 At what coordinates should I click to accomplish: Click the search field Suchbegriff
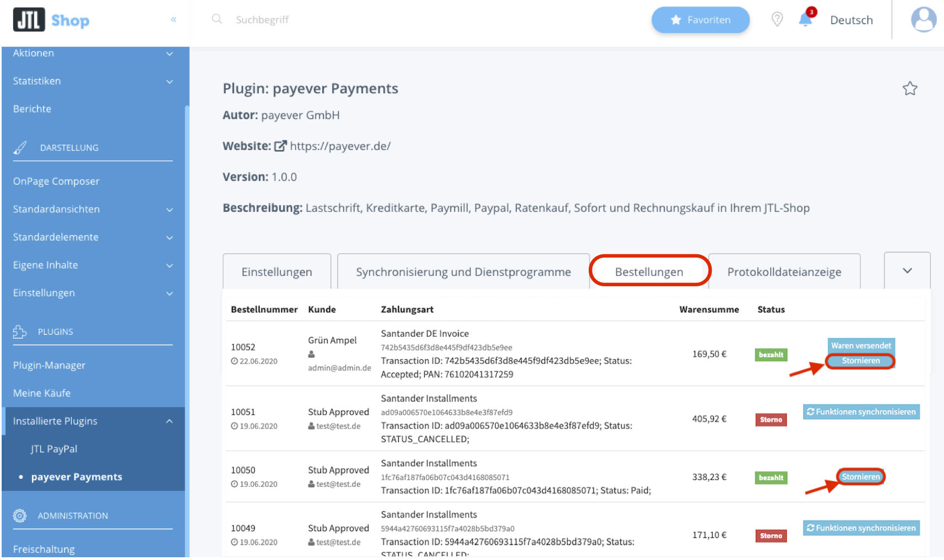point(262,20)
